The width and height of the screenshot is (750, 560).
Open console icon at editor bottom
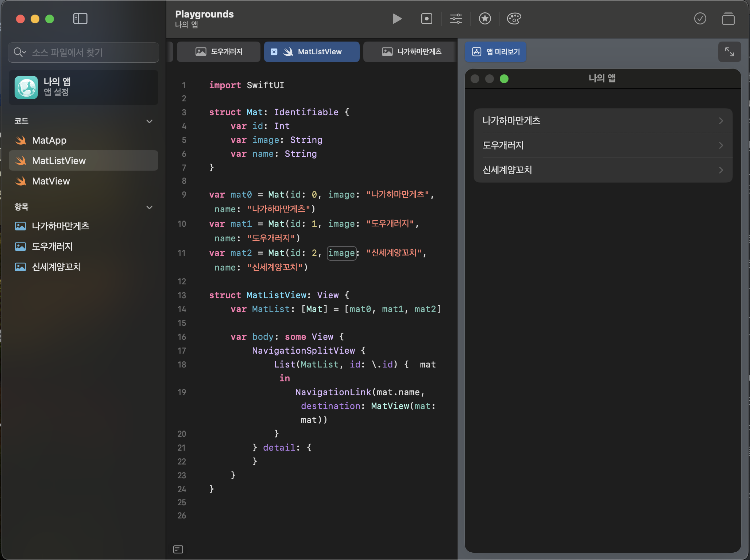pyautogui.click(x=178, y=549)
